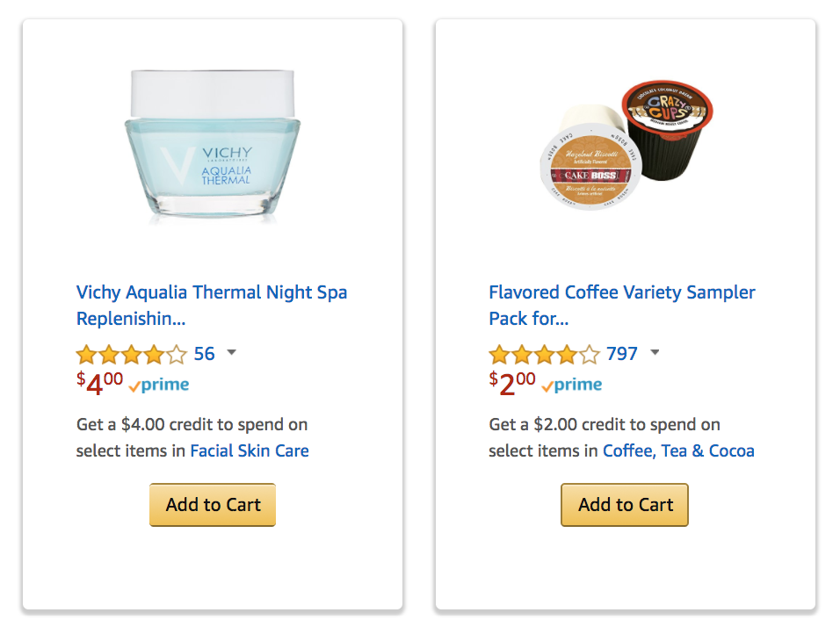Expand rating dropdown arrow next to 797

click(x=655, y=352)
